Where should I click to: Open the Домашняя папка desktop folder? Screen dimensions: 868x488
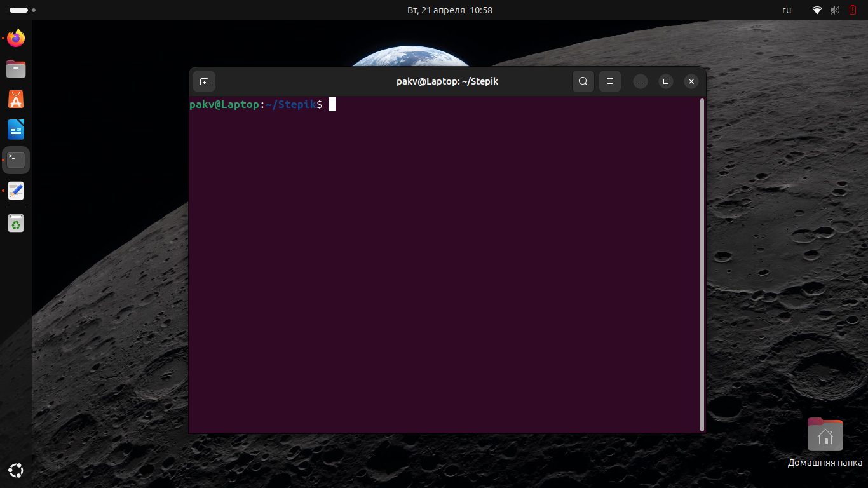(x=825, y=435)
